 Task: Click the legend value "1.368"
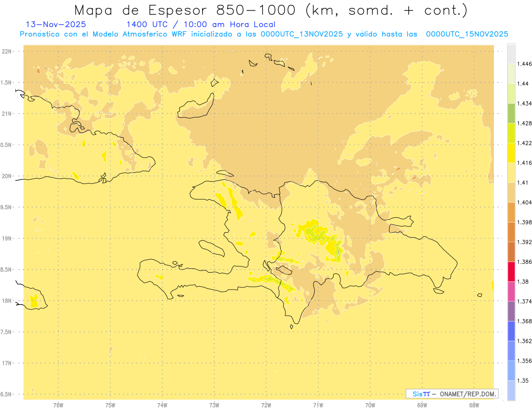pos(524,321)
